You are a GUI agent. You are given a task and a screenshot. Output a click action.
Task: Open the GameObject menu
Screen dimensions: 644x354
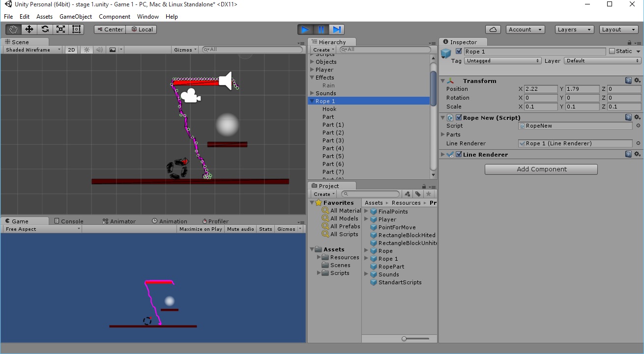(x=76, y=16)
